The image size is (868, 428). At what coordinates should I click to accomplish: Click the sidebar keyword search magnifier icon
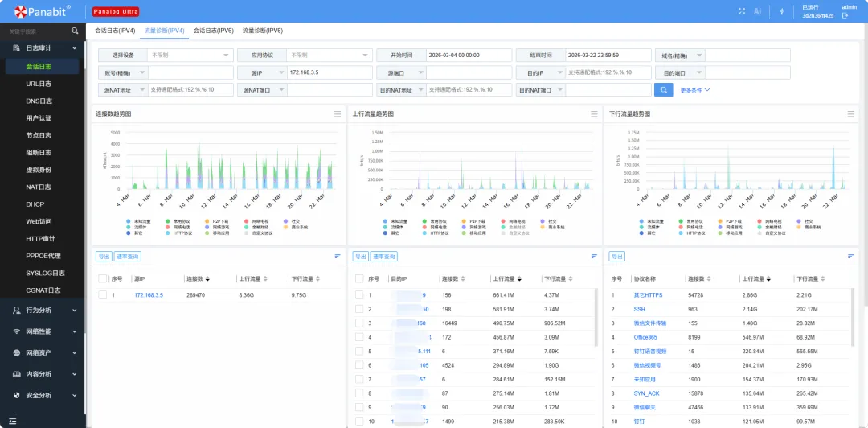(75, 31)
